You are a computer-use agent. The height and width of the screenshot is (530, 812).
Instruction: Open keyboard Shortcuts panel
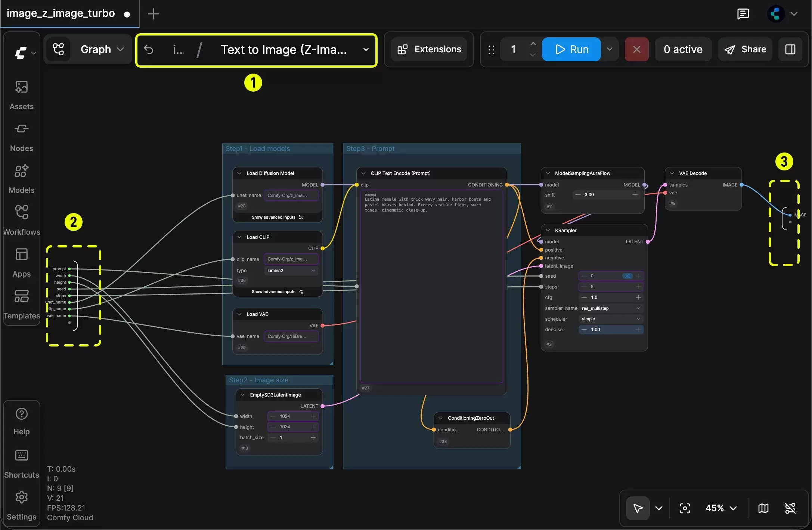21,464
